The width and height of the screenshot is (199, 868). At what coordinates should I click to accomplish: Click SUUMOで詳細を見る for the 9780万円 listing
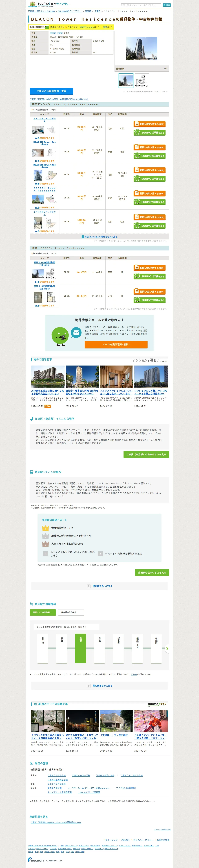click(150, 132)
